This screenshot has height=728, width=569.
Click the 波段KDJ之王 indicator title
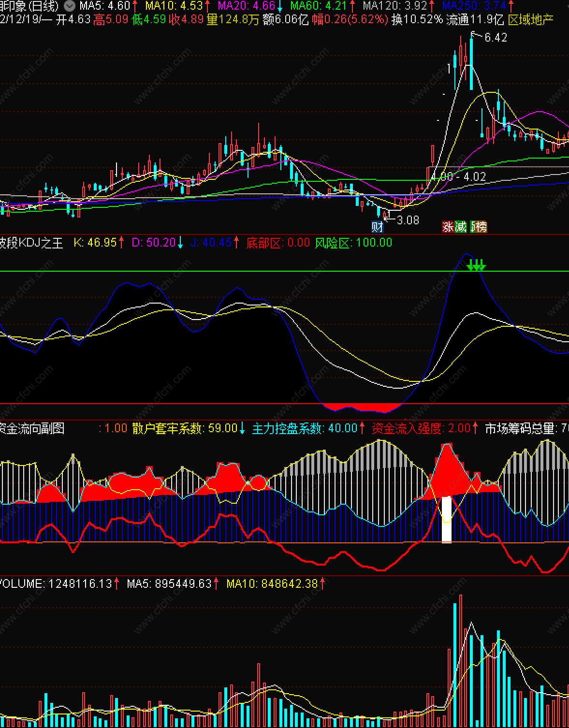point(31,243)
